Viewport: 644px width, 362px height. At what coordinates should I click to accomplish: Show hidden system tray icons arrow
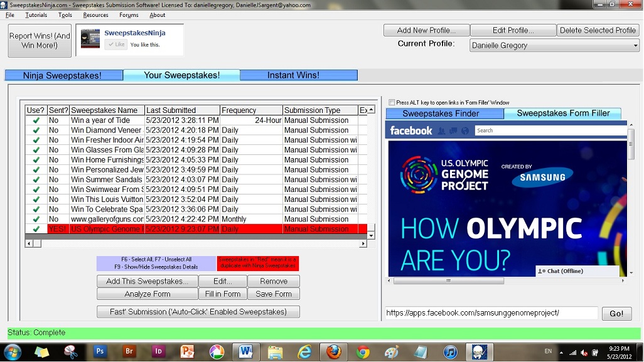coord(561,353)
